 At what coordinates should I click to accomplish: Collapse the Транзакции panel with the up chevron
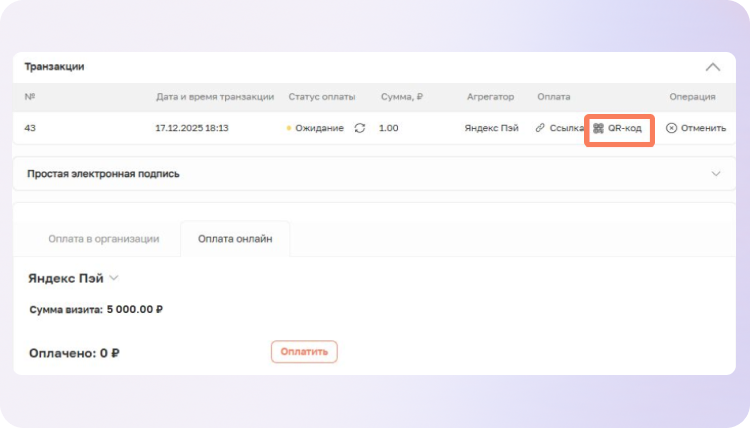[712, 67]
